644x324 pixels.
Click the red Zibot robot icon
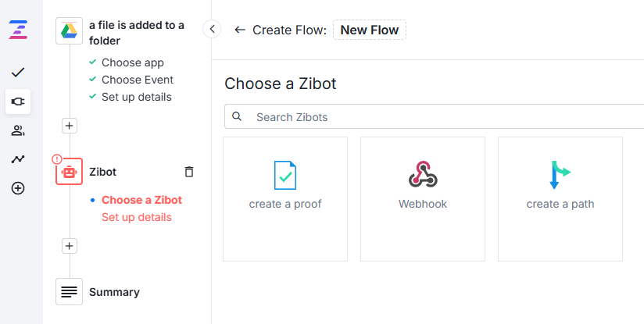[x=70, y=172]
